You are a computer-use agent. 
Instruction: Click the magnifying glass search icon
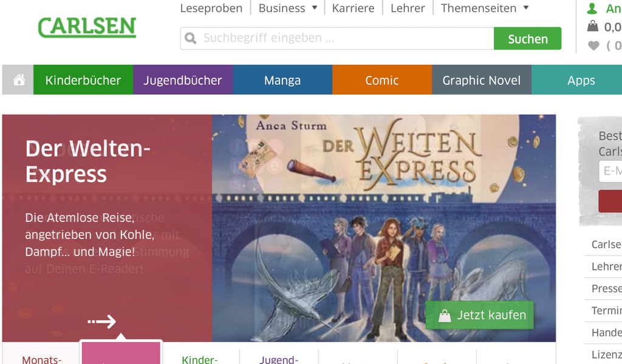(x=190, y=38)
